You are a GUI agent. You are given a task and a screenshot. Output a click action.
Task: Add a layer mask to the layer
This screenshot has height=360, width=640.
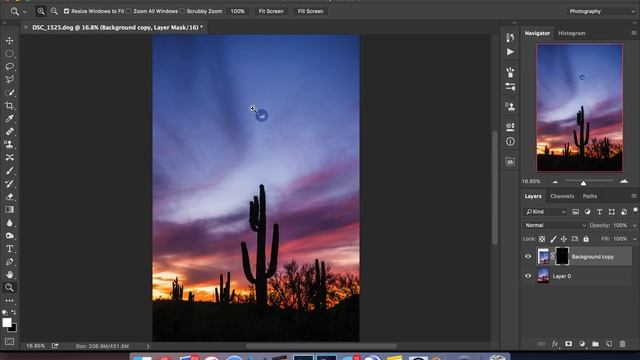(x=568, y=344)
